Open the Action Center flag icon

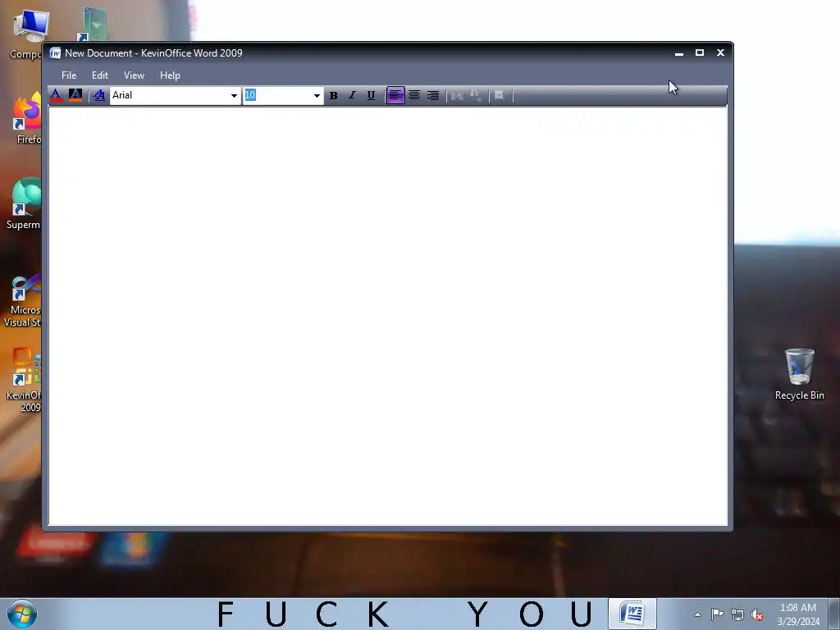point(717,614)
